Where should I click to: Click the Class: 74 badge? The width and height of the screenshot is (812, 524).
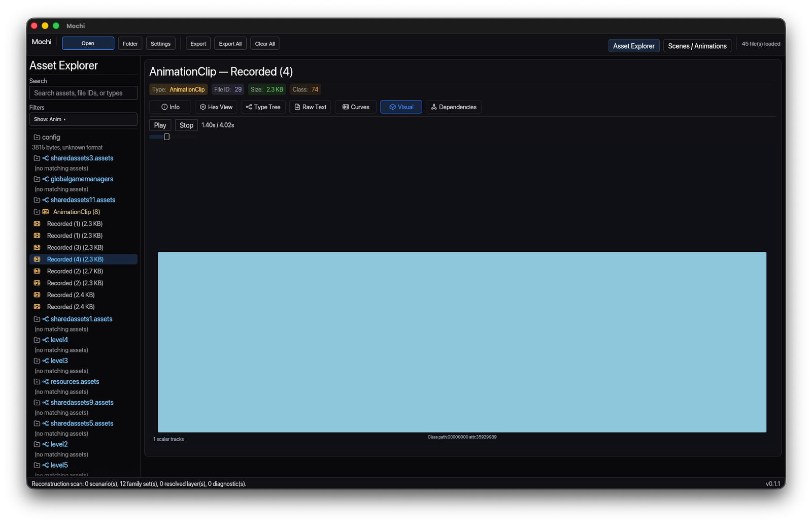coord(306,89)
